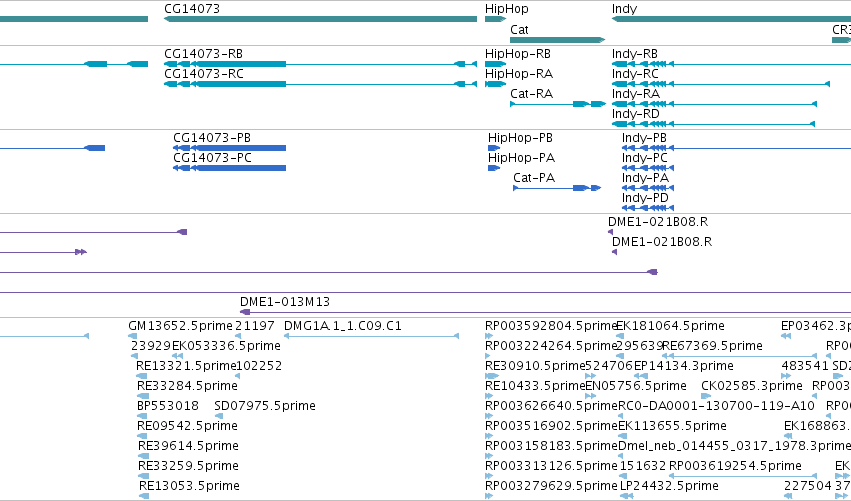This screenshot has height=501, width=851.
Task: Select the 483541 EST label
Action: point(805,366)
